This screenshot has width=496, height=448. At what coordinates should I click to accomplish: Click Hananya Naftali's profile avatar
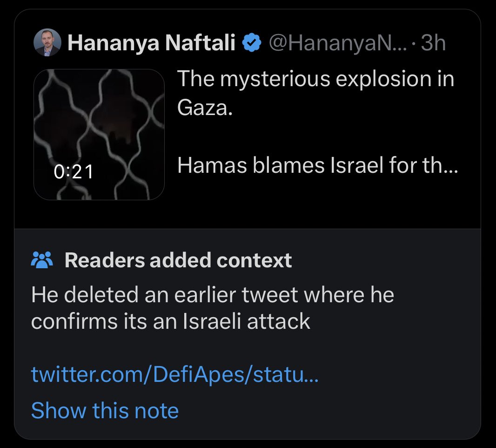click(x=47, y=43)
